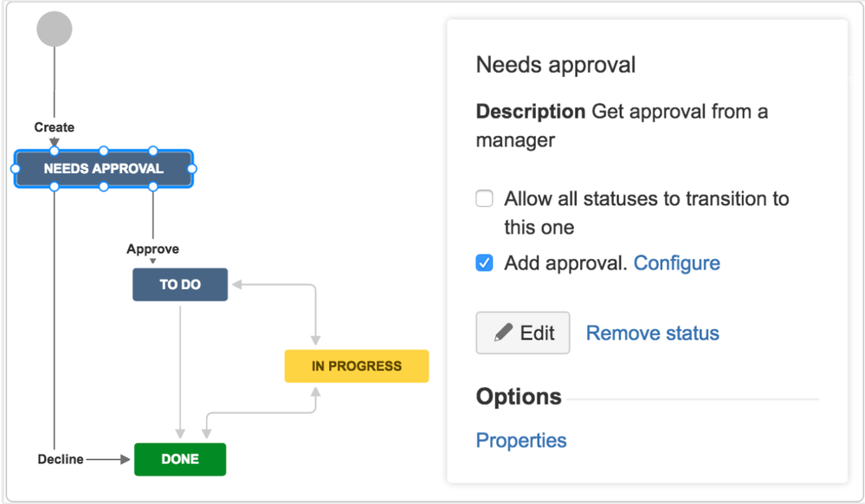865x504 pixels.
Task: Click the right-edge handle of NEEDS APPROVAL
Action: pos(192,168)
